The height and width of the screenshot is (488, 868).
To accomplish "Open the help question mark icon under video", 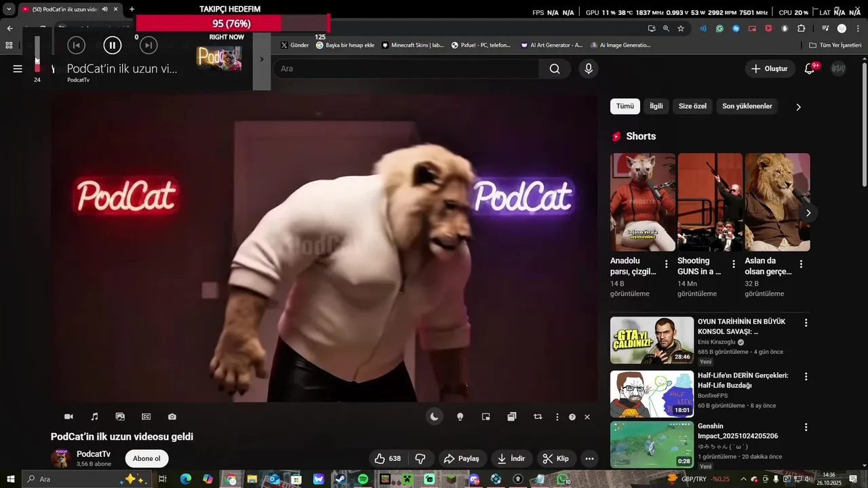I will click(x=572, y=418).
